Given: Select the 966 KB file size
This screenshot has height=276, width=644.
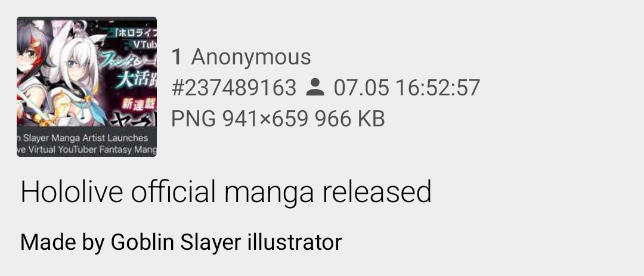Looking at the screenshot, I should [x=349, y=119].
